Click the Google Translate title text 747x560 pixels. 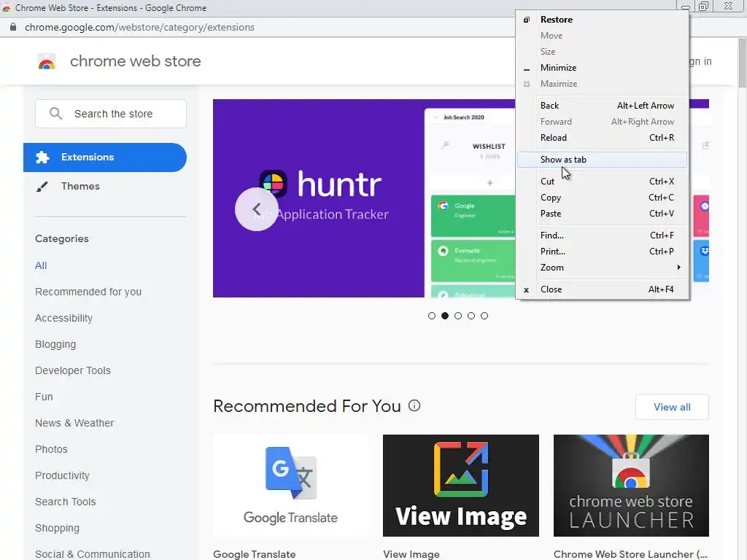click(x=255, y=554)
